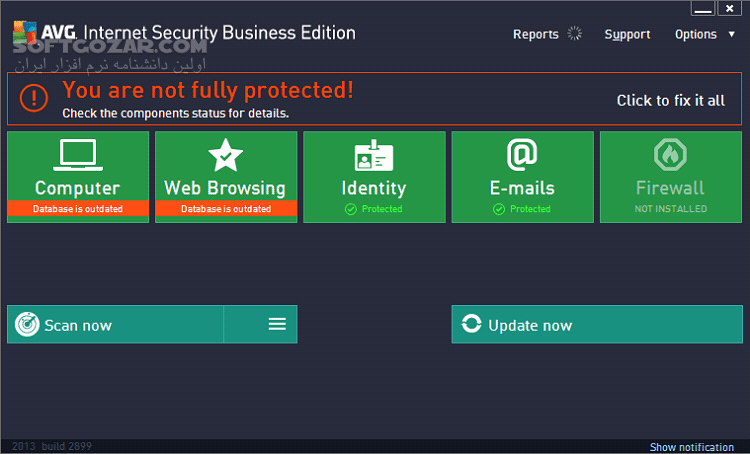Click Identity 'Protected' status text
The height and width of the screenshot is (454, 750).
[382, 209]
